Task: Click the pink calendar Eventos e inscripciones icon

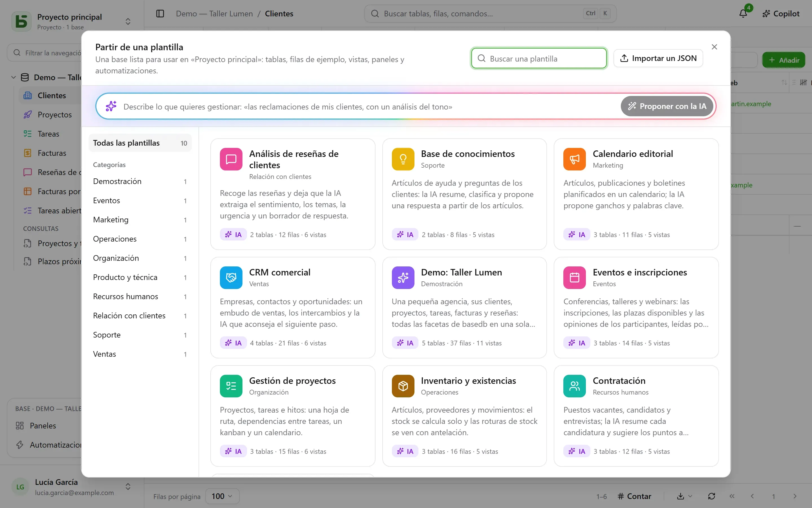Action: point(574,277)
